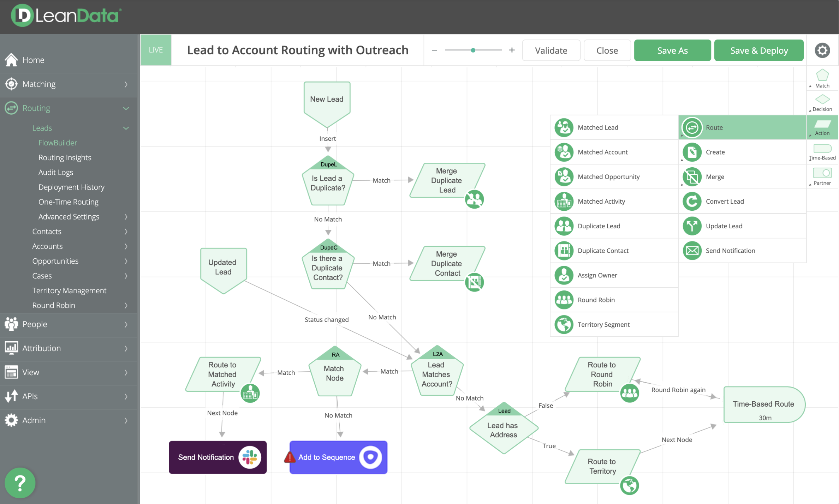Expand the Advanced Settings chevron
839x504 pixels.
[x=126, y=217]
